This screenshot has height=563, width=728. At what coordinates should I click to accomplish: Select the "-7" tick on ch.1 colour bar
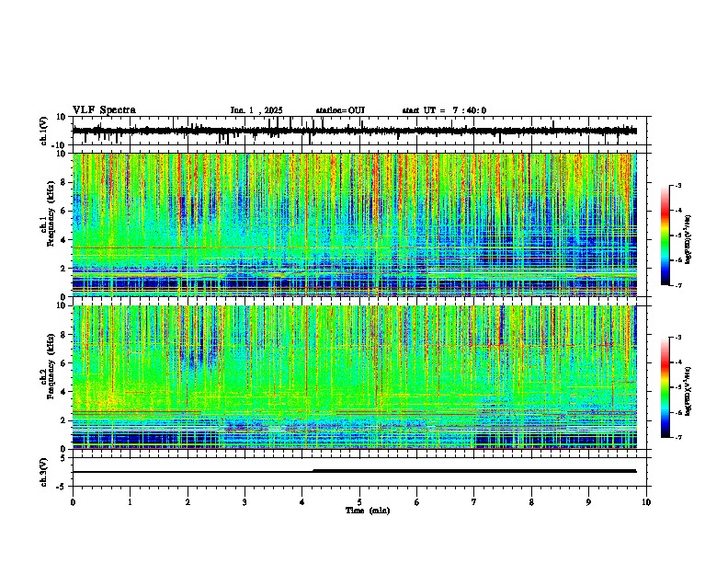[678, 285]
